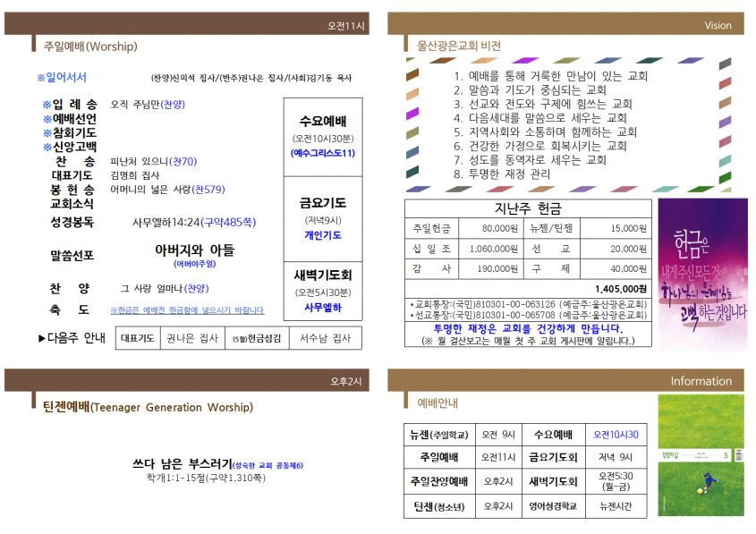Click the 다음주 안내 arrow marker
The height and width of the screenshot is (534, 756).
click(x=42, y=338)
